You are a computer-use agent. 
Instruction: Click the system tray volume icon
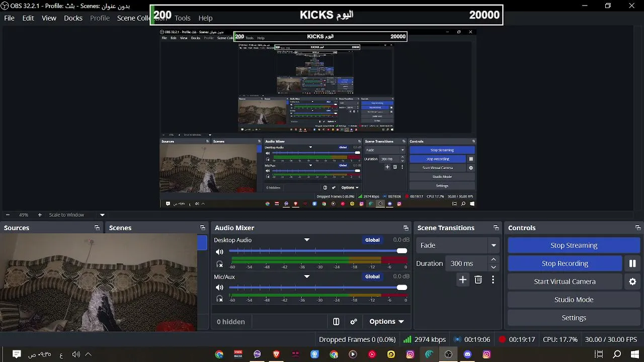pos(76,354)
